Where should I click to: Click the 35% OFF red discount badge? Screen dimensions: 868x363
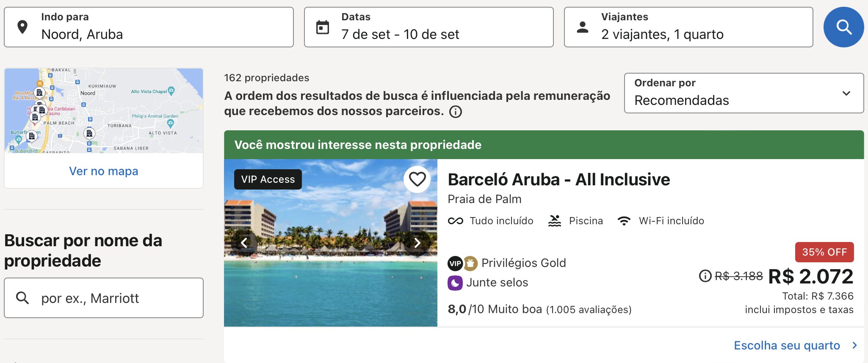tap(824, 252)
